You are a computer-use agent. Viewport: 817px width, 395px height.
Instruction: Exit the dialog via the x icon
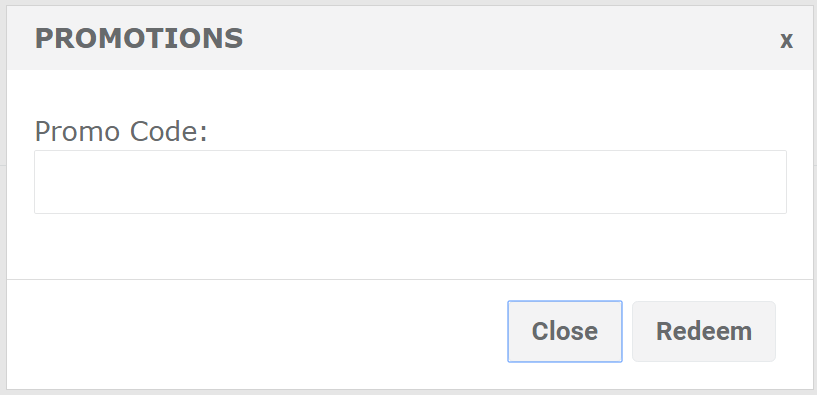(786, 41)
